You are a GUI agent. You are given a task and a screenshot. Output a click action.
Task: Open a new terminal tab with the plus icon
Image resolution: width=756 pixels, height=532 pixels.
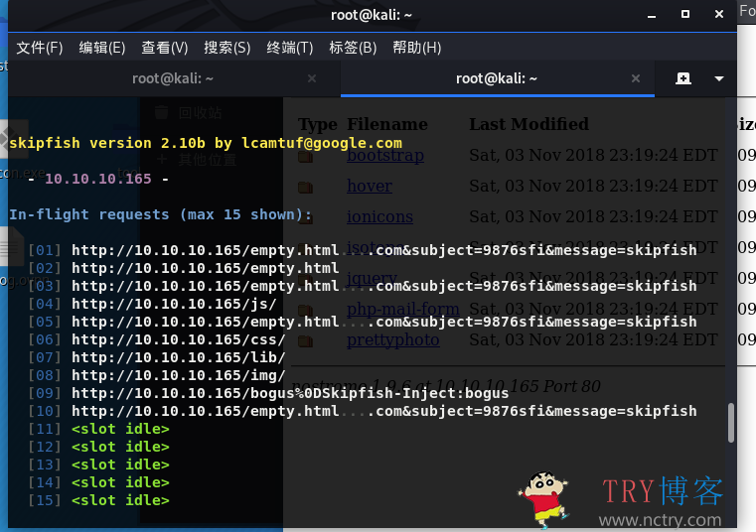[683, 78]
